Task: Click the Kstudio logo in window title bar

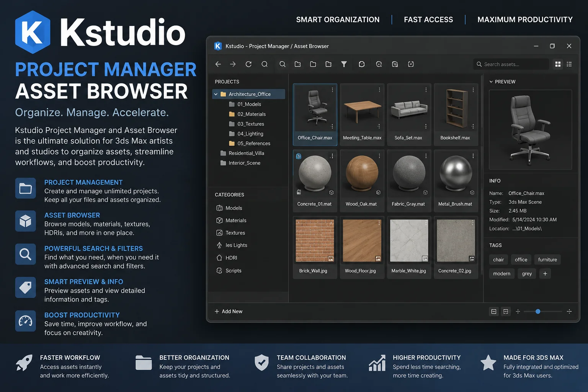Action: pyautogui.click(x=218, y=46)
